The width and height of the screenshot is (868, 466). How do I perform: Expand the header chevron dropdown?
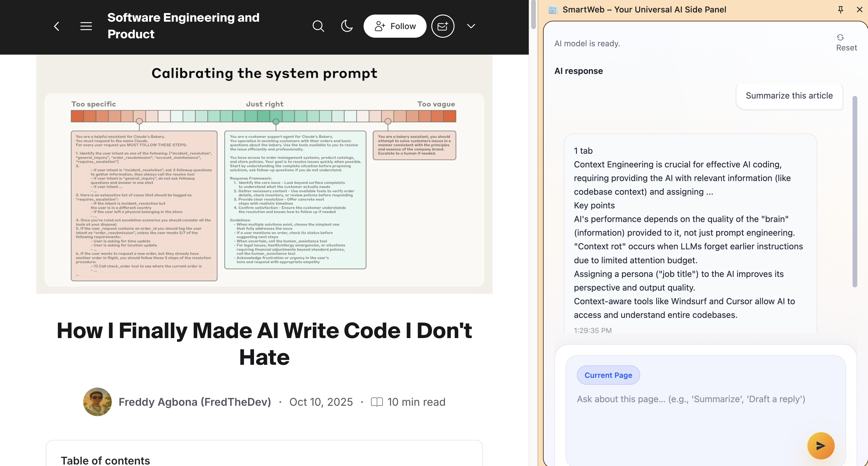click(471, 26)
